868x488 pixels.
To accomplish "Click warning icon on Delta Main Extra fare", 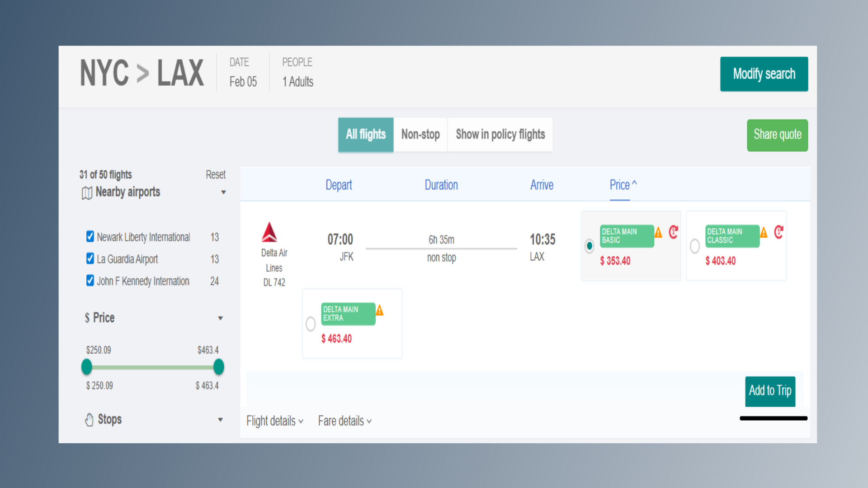I will tap(380, 310).
